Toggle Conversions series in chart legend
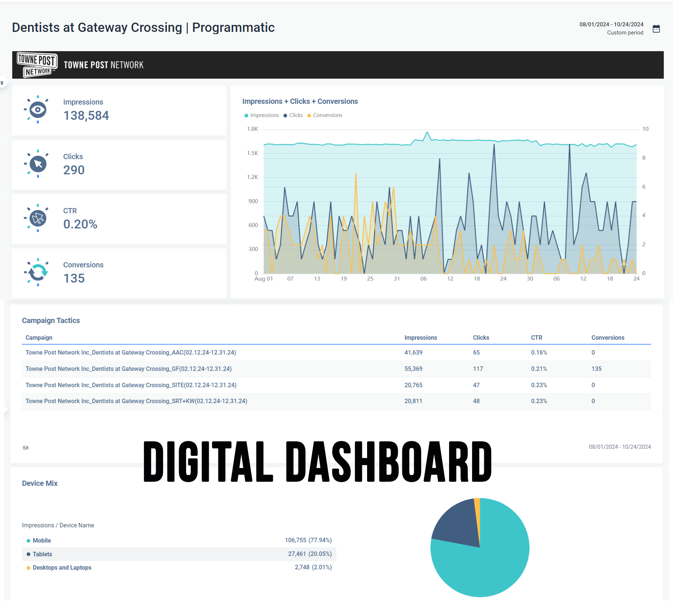Screen dimensions: 673x616 click(325, 115)
